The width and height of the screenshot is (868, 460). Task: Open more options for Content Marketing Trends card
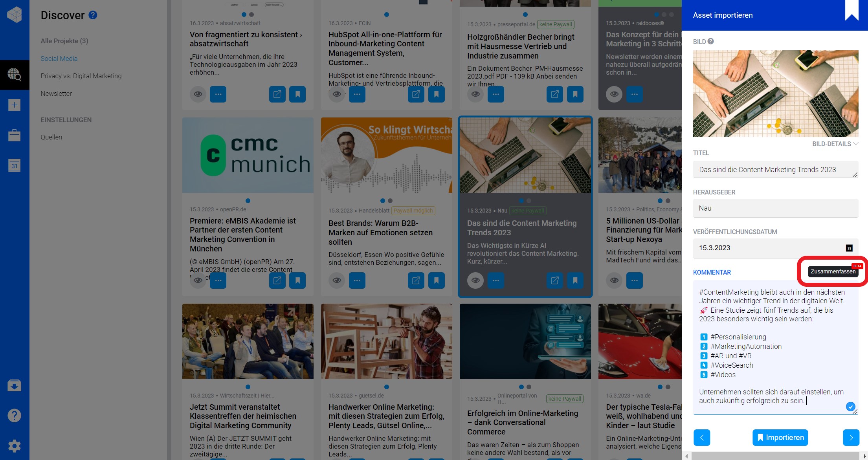[496, 280]
